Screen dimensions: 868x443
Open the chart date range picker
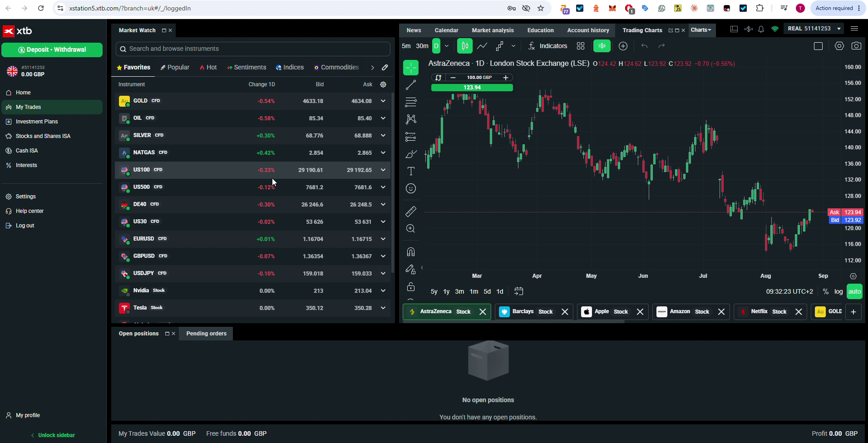click(x=518, y=291)
